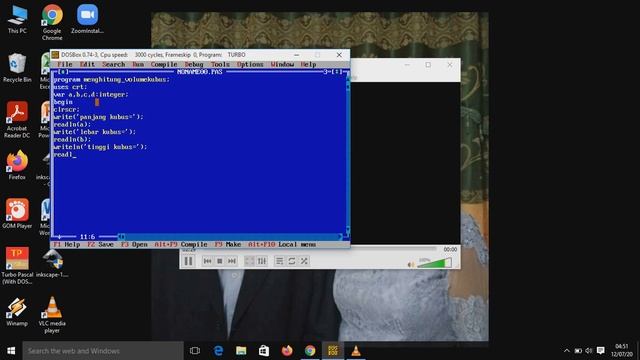Viewport: 640px width, 360px height.
Task: Click Alt+F10 Local menu in status line
Action: click(x=282, y=244)
